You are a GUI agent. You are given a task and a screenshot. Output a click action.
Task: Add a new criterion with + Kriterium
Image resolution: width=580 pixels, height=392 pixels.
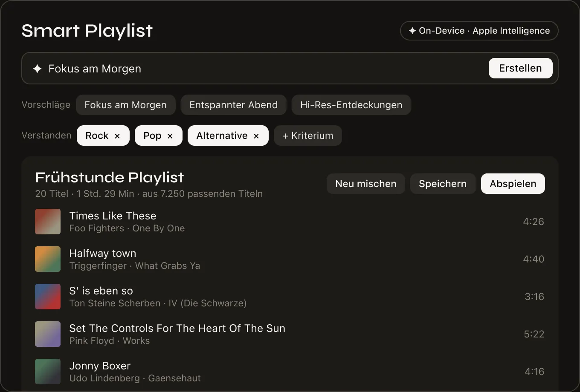[307, 135]
